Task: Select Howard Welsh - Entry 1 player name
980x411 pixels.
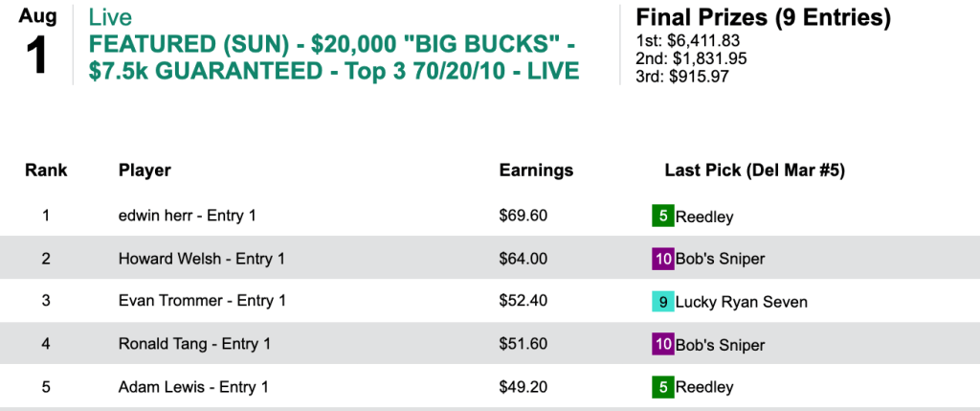Action: pyautogui.click(x=202, y=259)
